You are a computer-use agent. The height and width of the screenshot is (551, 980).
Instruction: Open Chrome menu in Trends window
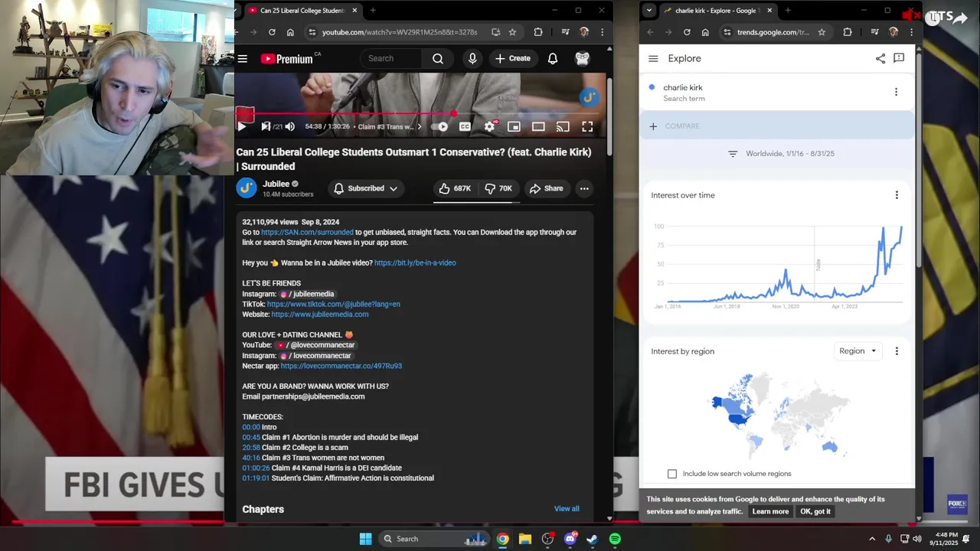[911, 32]
